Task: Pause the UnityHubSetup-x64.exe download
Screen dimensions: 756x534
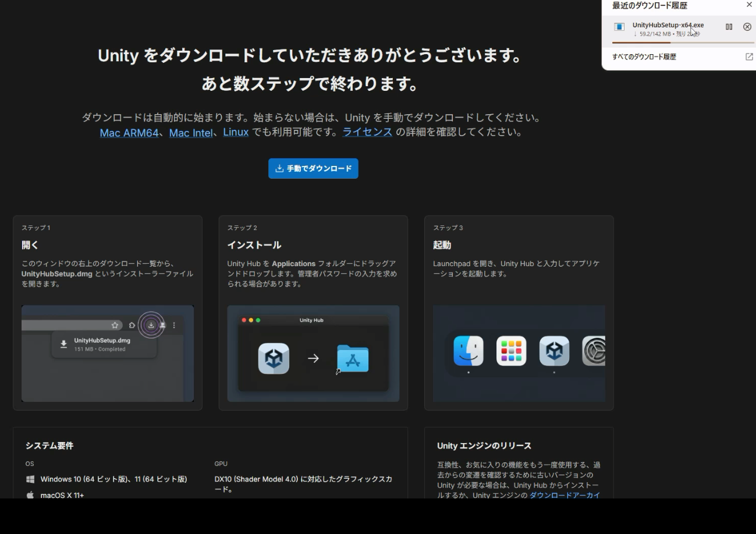Action: tap(729, 27)
